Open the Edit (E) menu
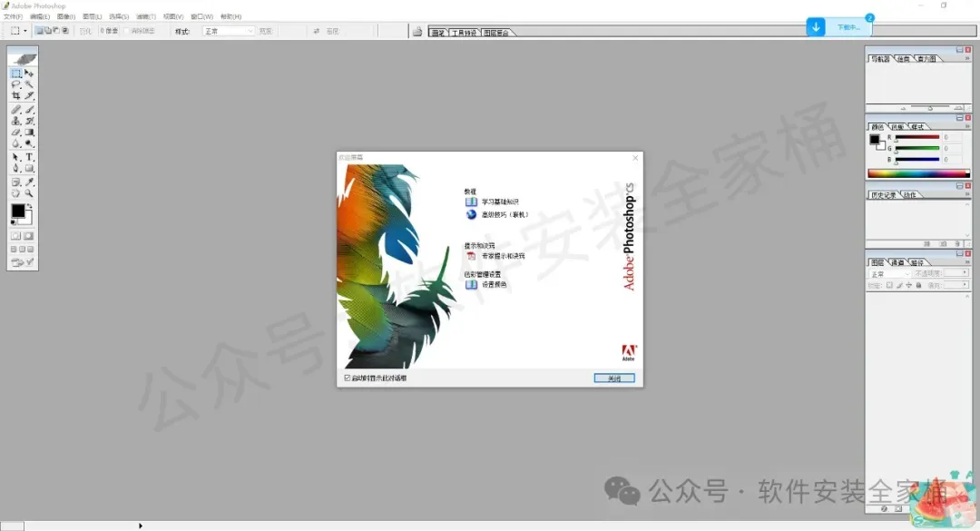Screen dimensions: 980x531 pos(40,16)
